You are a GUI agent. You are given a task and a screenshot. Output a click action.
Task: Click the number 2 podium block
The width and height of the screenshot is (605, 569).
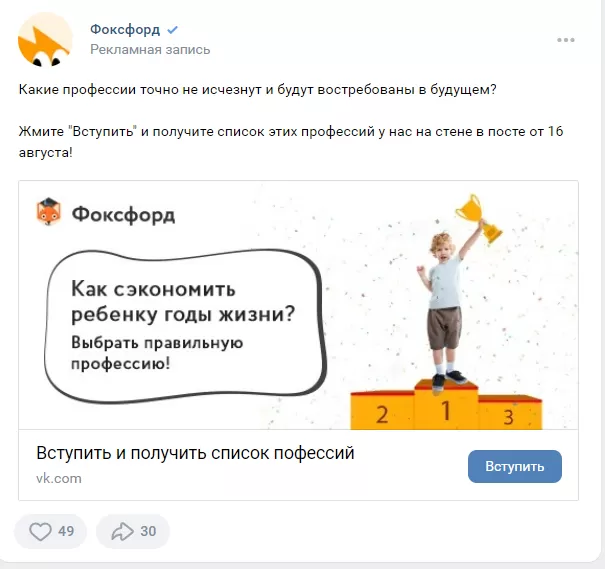click(382, 411)
